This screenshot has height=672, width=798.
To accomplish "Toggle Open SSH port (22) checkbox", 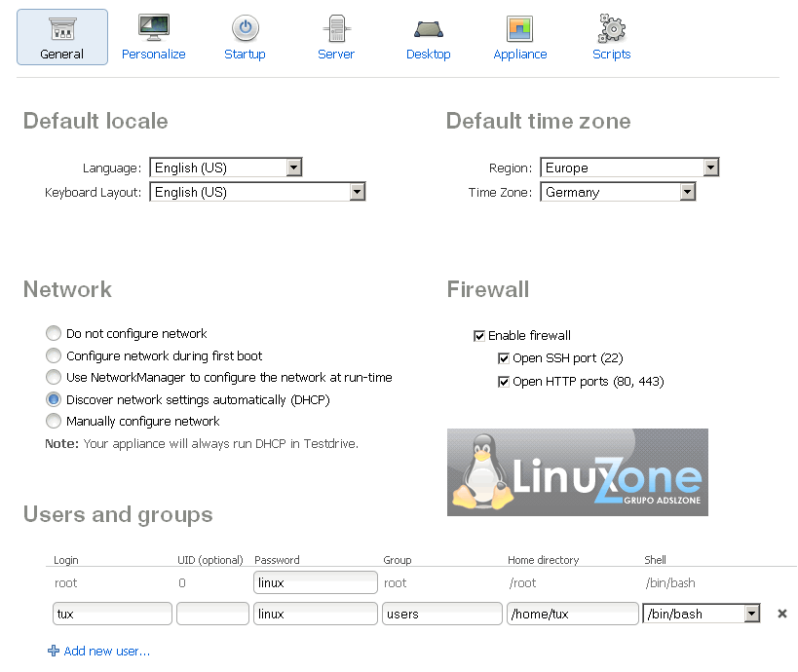I will 504,358.
